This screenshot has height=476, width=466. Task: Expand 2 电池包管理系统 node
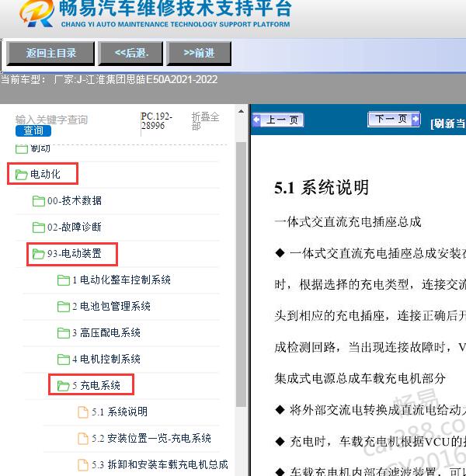(111, 306)
